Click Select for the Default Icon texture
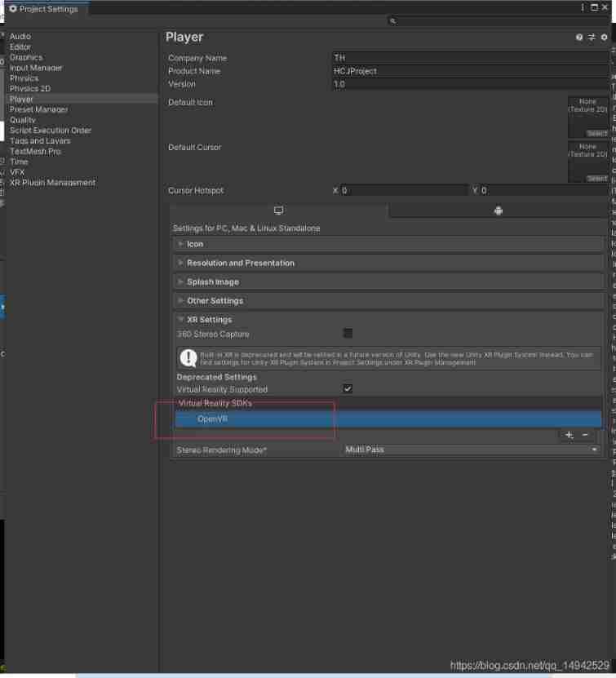The width and height of the screenshot is (616, 678). point(597,133)
